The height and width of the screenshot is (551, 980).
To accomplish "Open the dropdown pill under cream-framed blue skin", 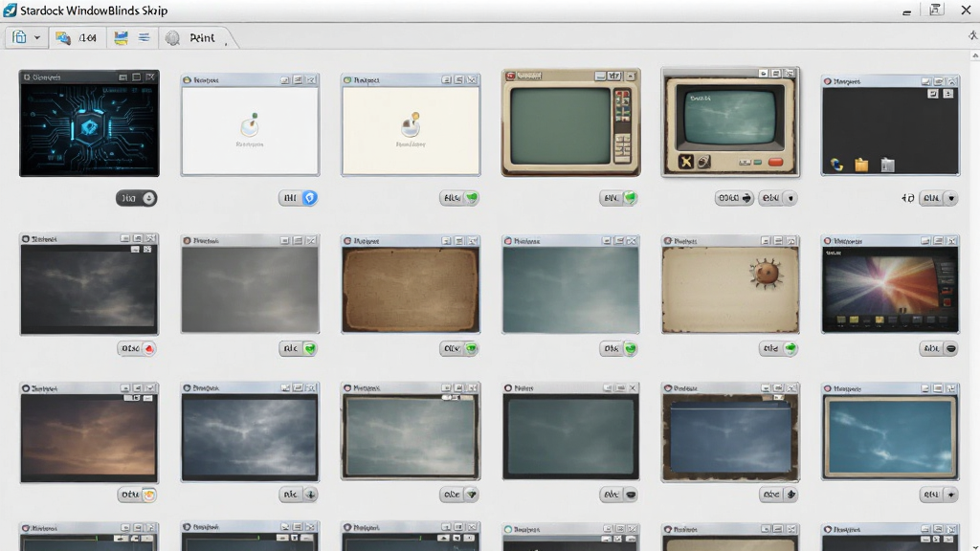I will [x=940, y=495].
